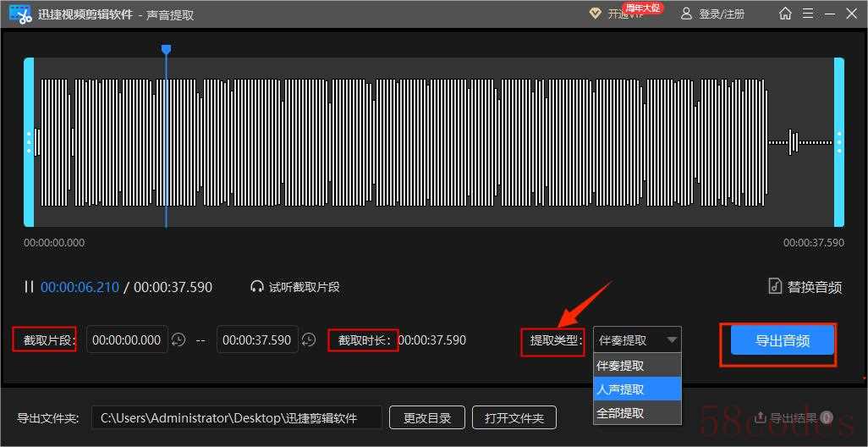868x447 pixels.
Task: Set start time to current position icon
Action: [x=179, y=340]
